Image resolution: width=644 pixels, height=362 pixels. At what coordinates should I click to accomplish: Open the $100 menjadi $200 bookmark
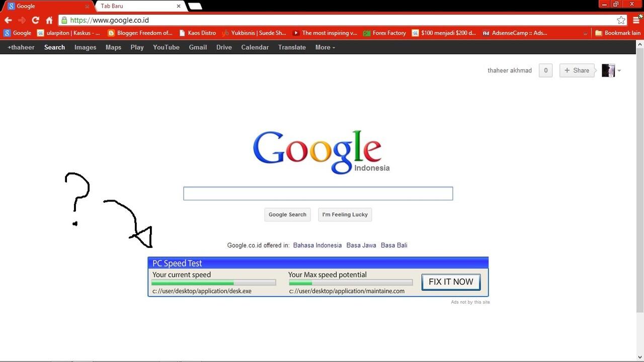click(x=444, y=33)
